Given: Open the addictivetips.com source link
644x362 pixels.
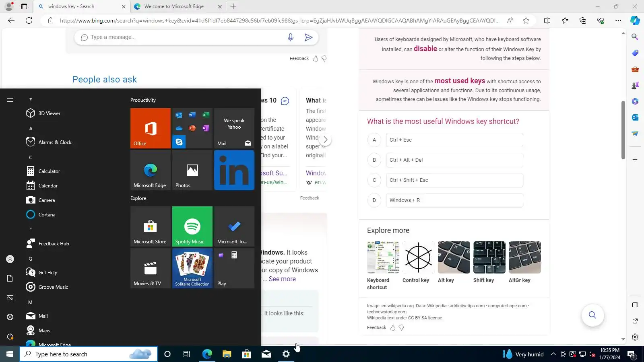Looking at the screenshot, I should [467, 306].
